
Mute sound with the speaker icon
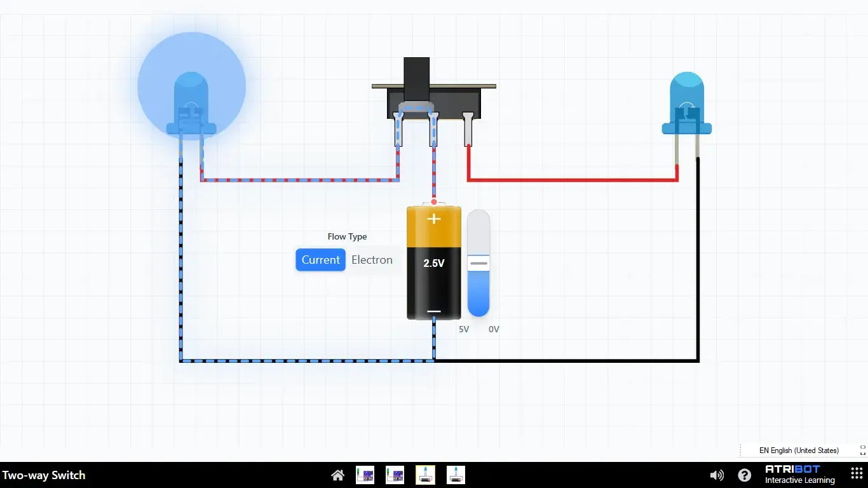[717, 475]
